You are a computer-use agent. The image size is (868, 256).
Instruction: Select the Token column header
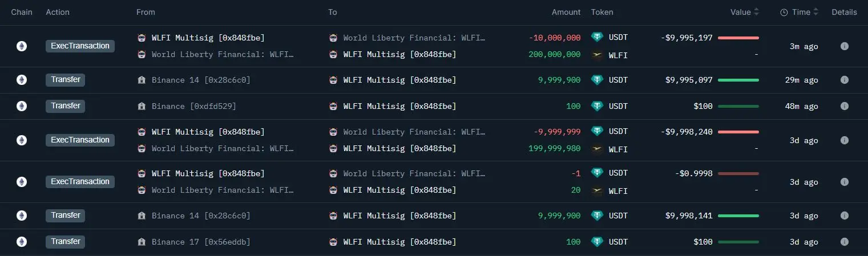pyautogui.click(x=602, y=12)
